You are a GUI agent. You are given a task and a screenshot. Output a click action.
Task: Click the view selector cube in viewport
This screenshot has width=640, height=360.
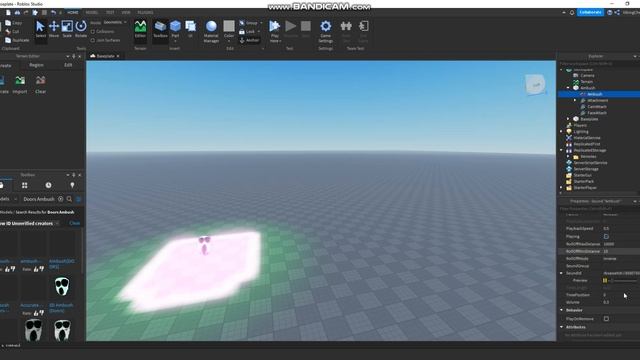(535, 84)
